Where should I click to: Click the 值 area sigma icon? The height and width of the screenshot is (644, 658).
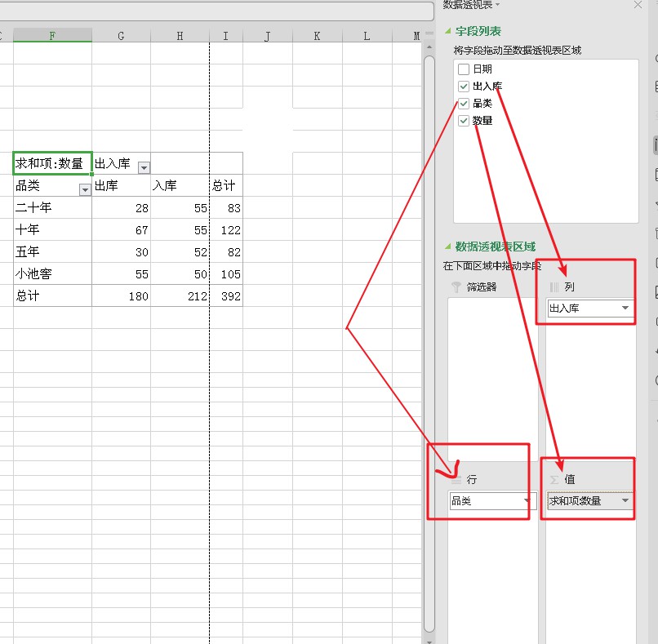tap(554, 480)
